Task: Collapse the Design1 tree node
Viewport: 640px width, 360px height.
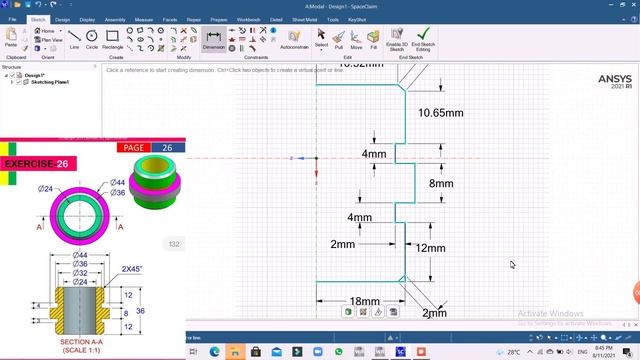Action: (6, 75)
